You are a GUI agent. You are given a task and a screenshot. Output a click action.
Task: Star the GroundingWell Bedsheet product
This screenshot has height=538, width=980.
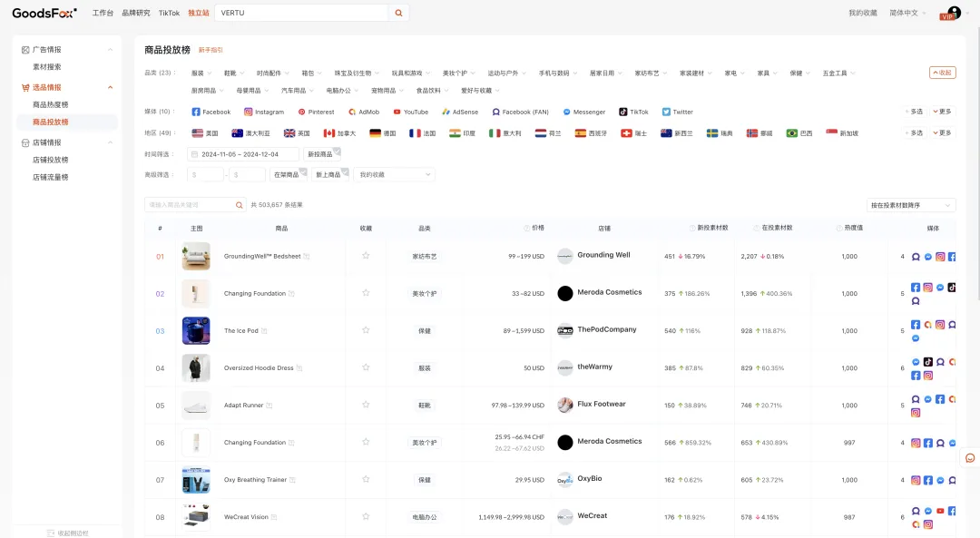click(x=366, y=256)
